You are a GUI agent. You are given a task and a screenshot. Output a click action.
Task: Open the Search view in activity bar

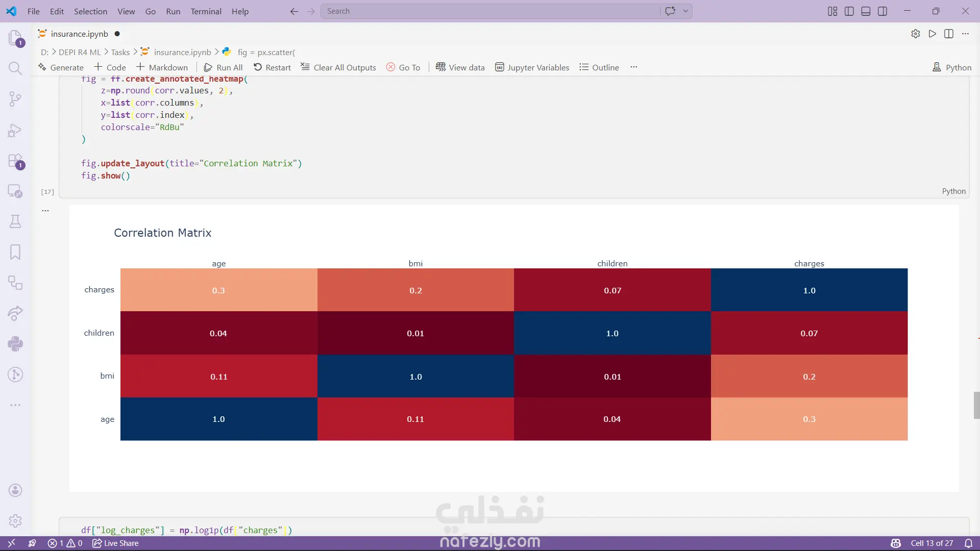click(x=15, y=68)
